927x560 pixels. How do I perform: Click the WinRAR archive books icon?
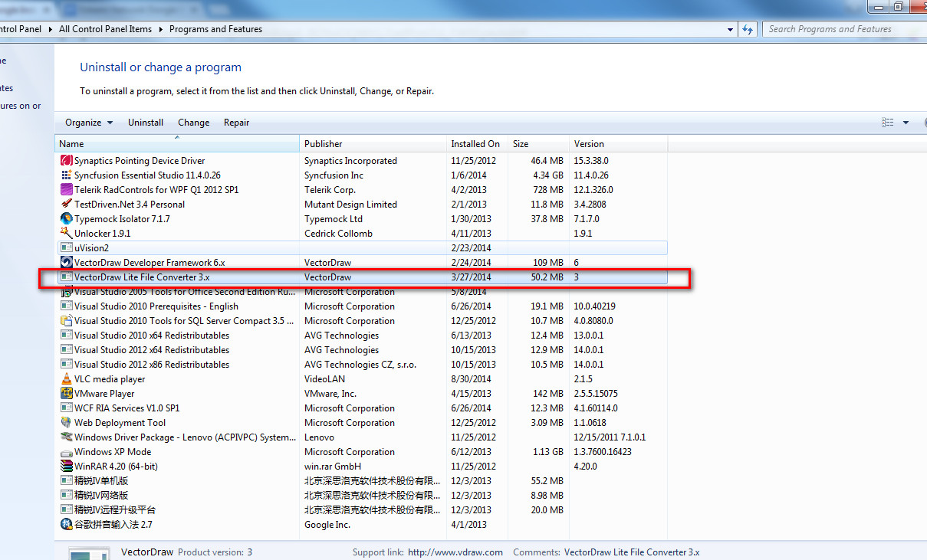coord(67,466)
